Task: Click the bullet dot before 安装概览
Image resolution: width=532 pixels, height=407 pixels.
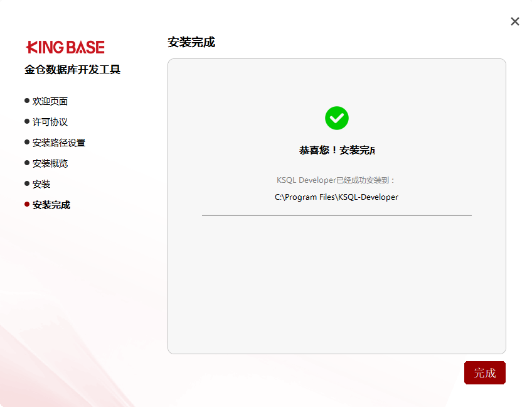Action: 27,163
